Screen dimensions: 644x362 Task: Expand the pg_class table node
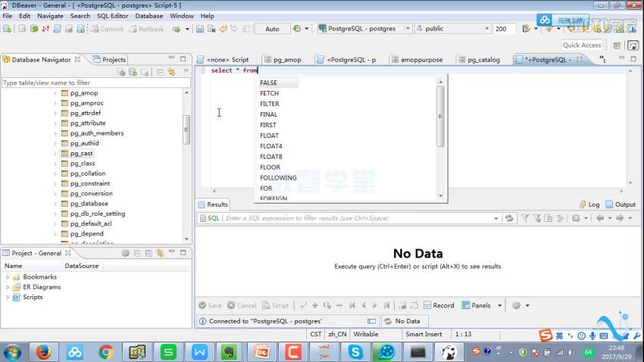55,164
